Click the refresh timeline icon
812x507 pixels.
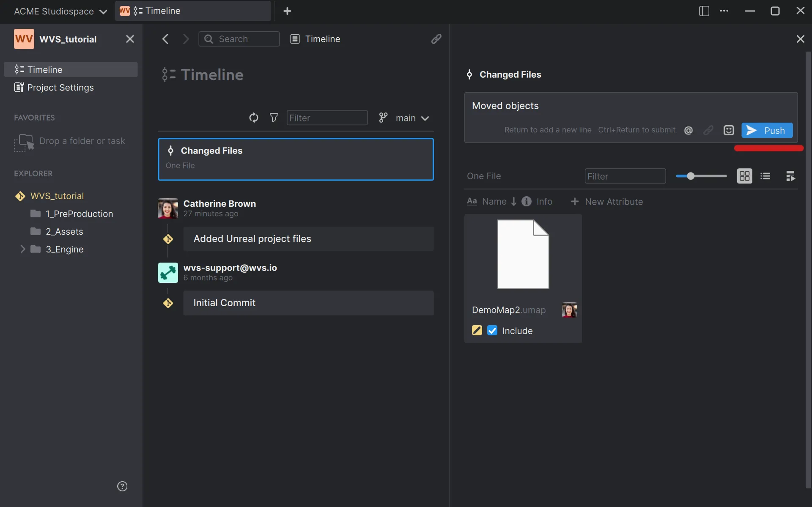253,118
